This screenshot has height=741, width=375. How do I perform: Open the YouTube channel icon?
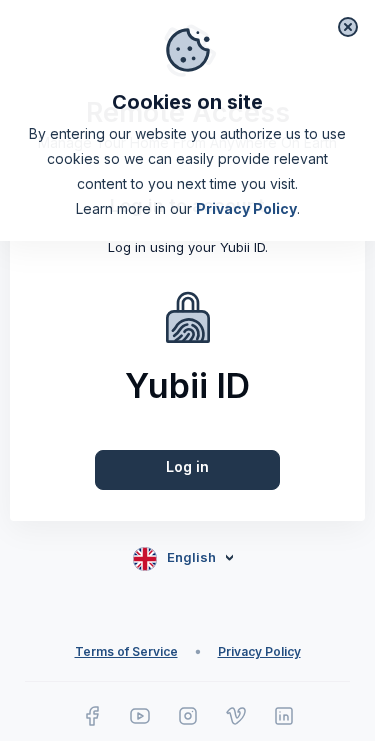140,716
